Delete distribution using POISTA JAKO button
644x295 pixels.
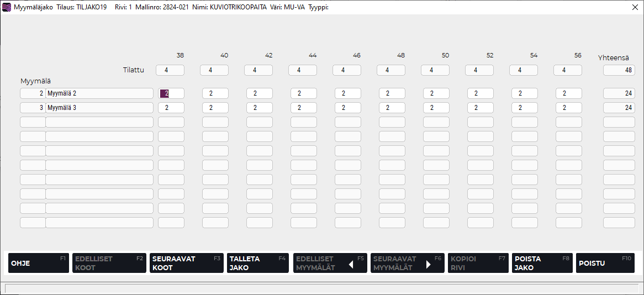541,263
